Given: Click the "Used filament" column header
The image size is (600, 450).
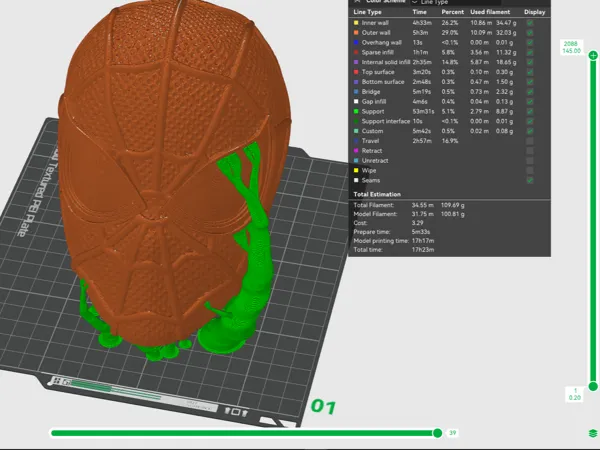Looking at the screenshot, I should coord(490,12).
